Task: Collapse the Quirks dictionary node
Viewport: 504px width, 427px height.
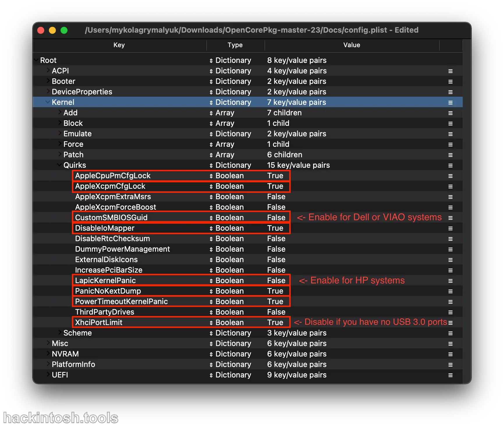Action: [x=59, y=165]
